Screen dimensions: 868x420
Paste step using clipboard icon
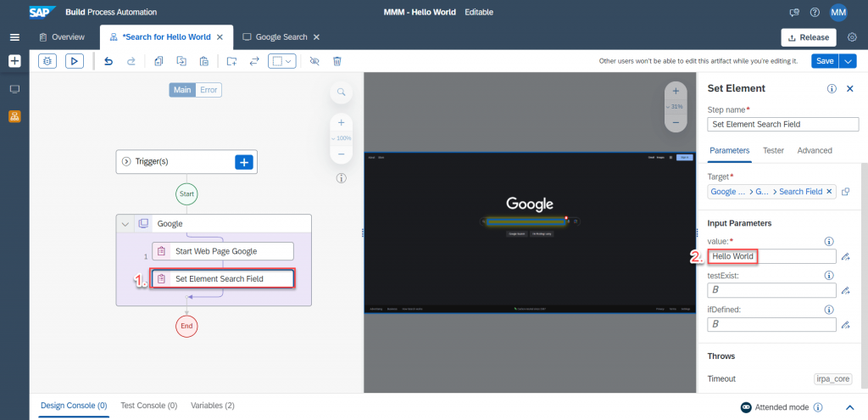pos(204,61)
